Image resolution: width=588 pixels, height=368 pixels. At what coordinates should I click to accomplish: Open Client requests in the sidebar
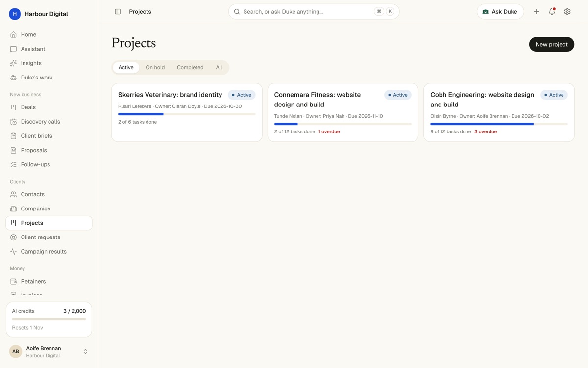pos(49,237)
